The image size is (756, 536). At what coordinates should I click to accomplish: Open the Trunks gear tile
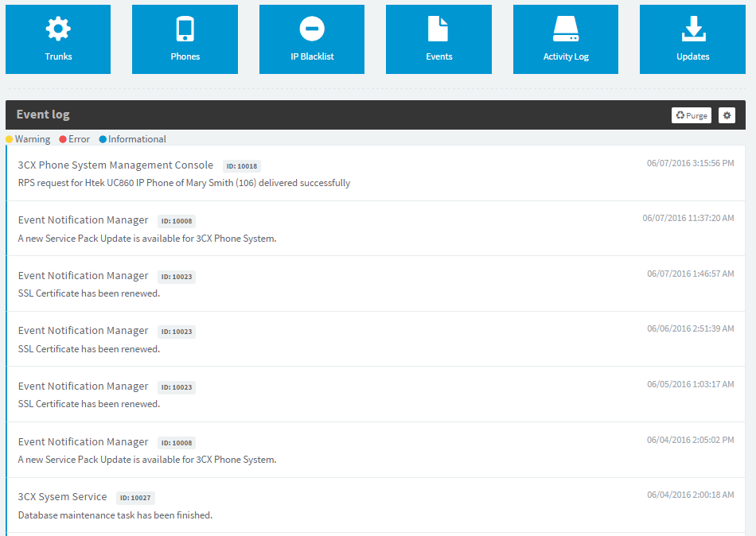click(x=58, y=39)
